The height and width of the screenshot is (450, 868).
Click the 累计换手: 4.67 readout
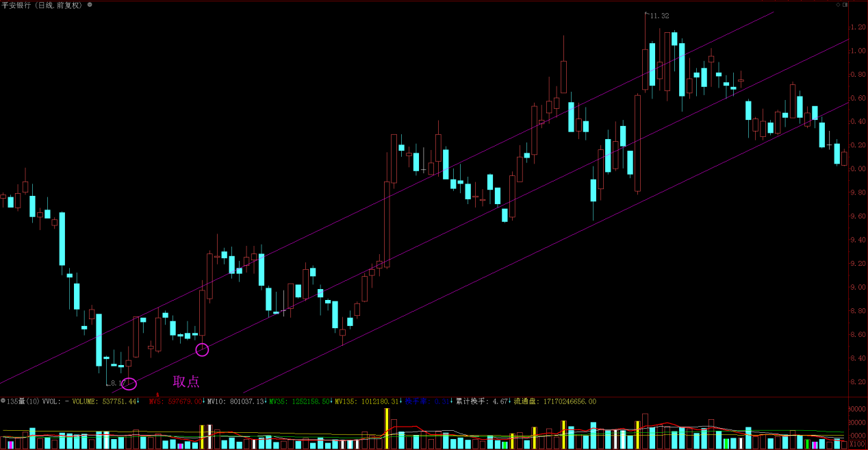click(x=482, y=401)
